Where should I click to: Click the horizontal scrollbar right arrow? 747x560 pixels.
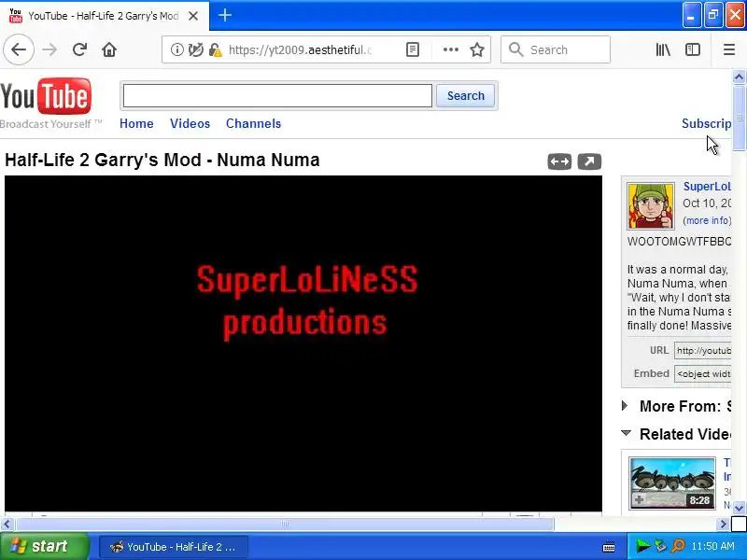point(723,525)
